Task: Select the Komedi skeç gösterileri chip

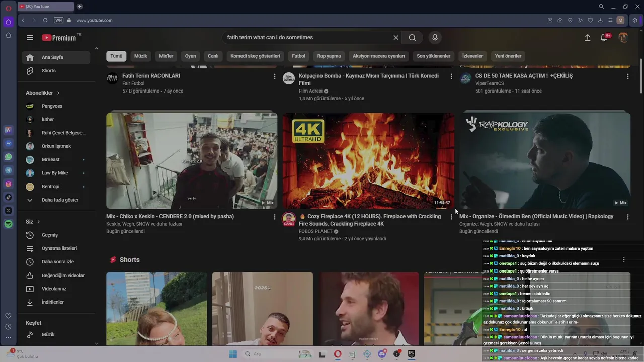Action: [255, 56]
